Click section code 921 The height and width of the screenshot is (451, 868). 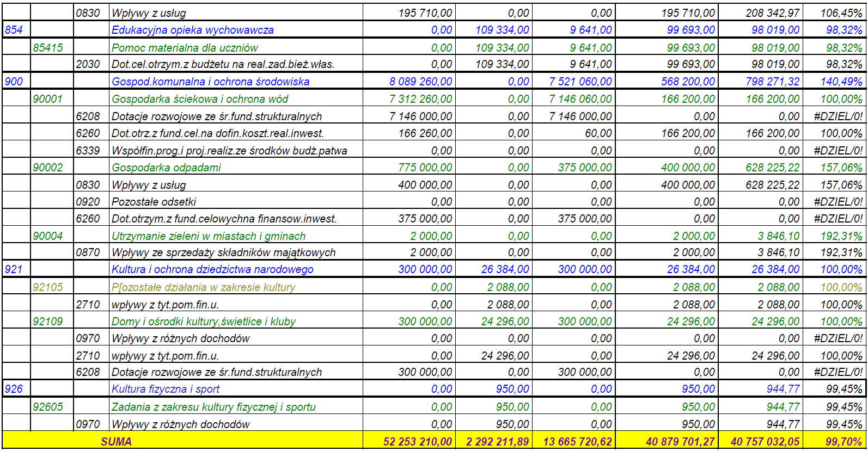coord(14,269)
